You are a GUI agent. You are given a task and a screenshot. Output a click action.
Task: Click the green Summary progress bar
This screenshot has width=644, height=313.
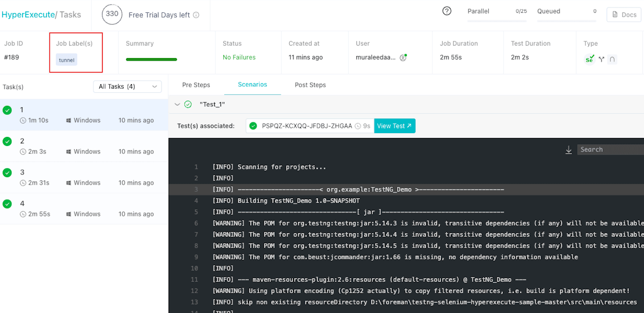point(151,59)
